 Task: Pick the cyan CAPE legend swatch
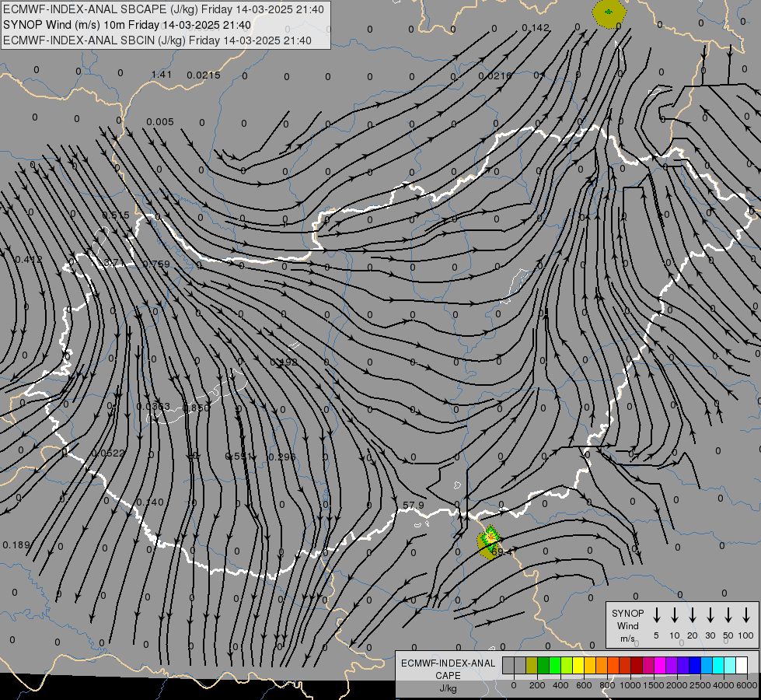[x=717, y=665]
